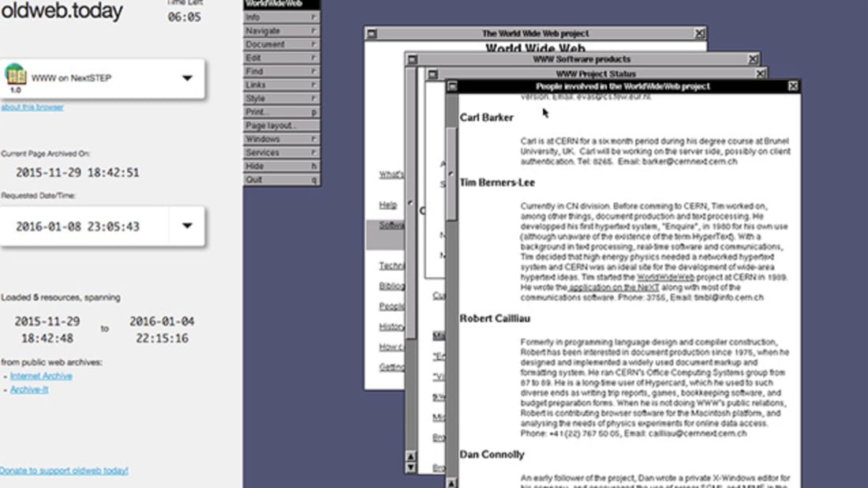The height and width of the screenshot is (488, 868).
Task: Click the oldweb.today site title
Action: point(62,10)
